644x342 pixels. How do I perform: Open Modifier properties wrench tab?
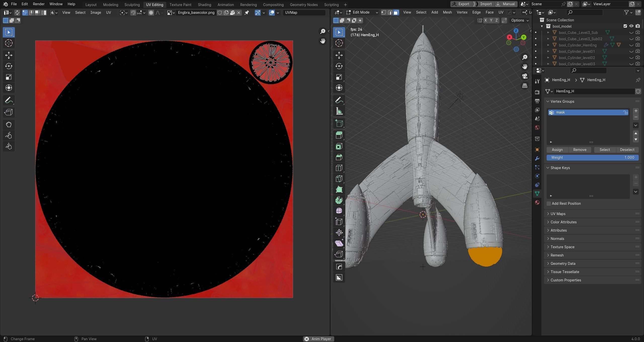[537, 158]
